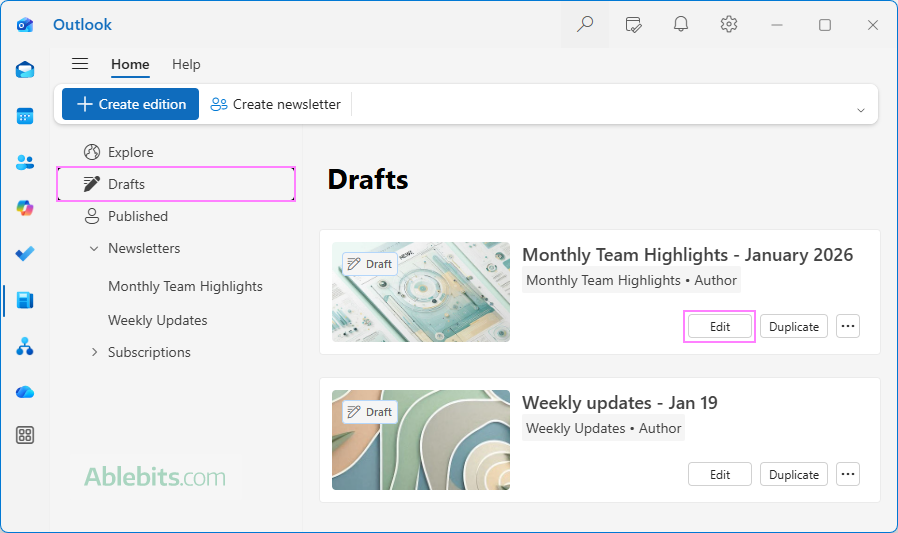
Task: Open Mail from the left app rail
Action: 25,70
